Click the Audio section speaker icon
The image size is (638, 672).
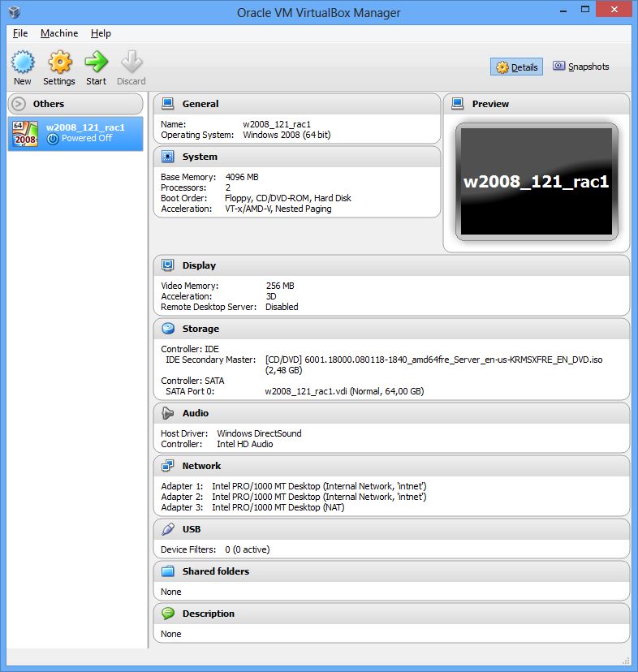[x=168, y=413]
